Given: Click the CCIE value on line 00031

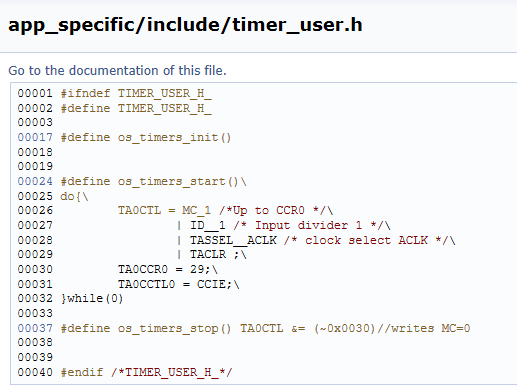Looking at the screenshot, I should (212, 284).
